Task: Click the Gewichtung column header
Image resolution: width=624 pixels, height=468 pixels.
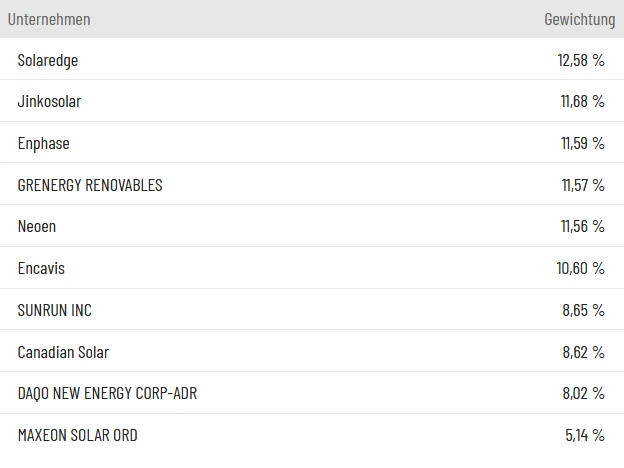Action: click(x=579, y=19)
